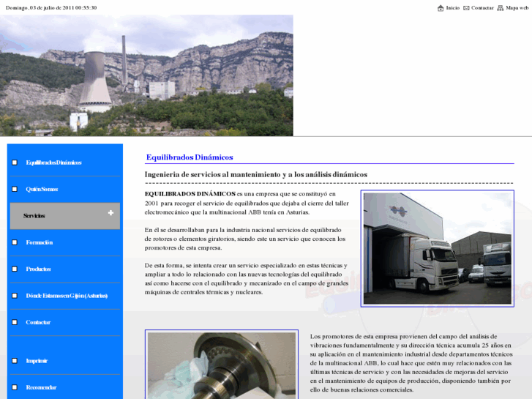Click the square bullet beside Formación
Viewport: 532px width, 399px height.
pyautogui.click(x=15, y=242)
